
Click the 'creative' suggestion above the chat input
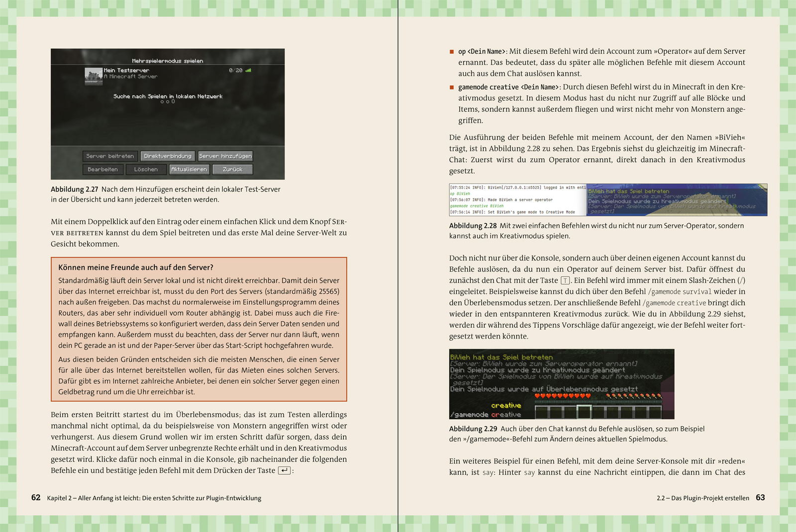(506, 406)
